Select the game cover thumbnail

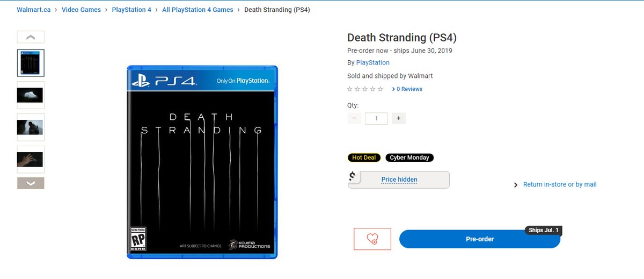[31, 63]
